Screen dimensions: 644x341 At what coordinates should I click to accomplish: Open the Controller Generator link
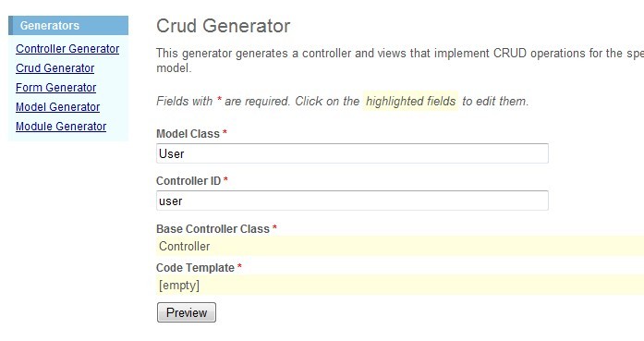click(x=67, y=48)
